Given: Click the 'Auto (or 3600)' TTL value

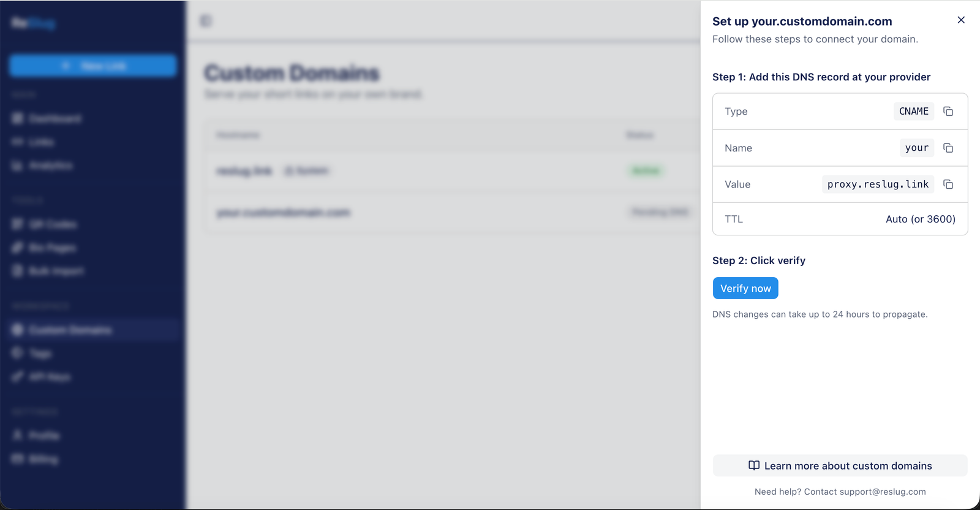Looking at the screenshot, I should [921, 219].
